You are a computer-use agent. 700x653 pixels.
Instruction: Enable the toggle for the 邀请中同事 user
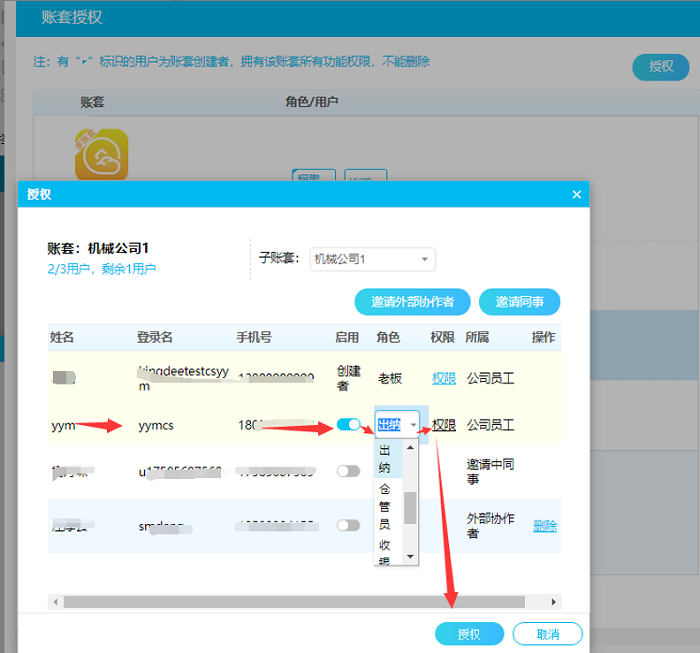pos(348,471)
